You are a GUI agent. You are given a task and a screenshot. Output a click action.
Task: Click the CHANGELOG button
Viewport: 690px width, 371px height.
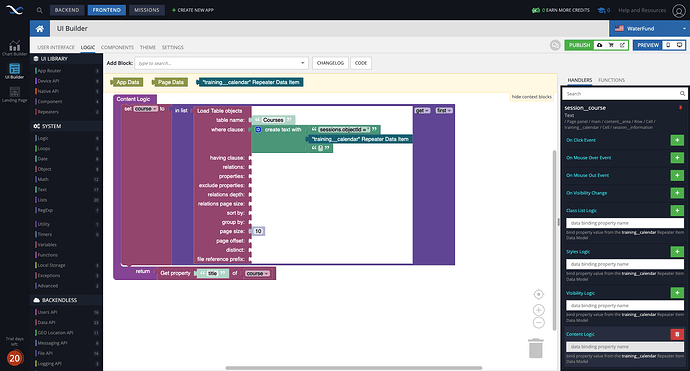click(x=330, y=63)
